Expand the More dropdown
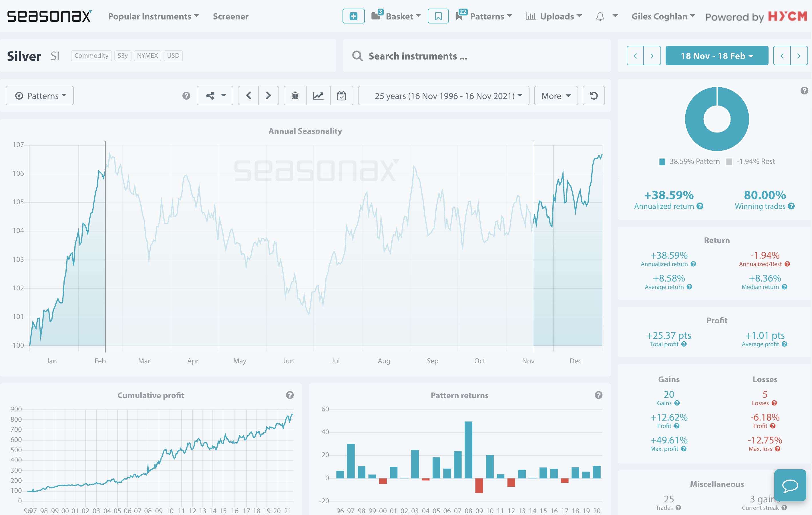The width and height of the screenshot is (812, 515). (x=556, y=96)
